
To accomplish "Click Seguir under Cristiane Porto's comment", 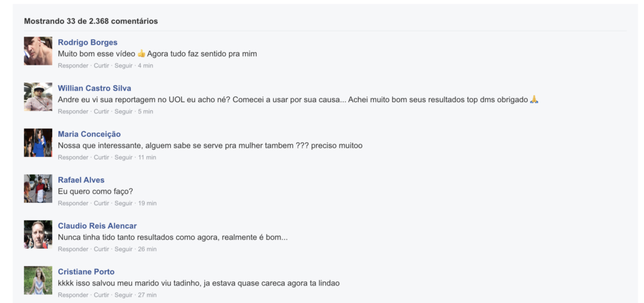I will coord(124,295).
